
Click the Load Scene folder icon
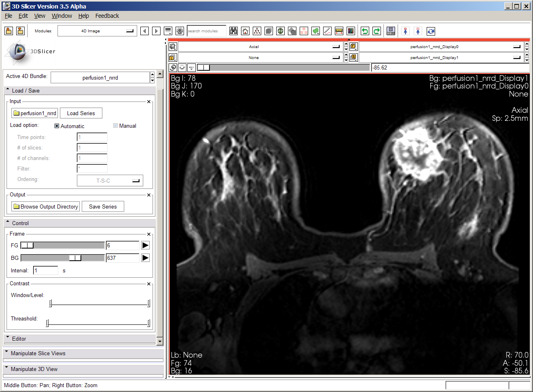pos(8,31)
